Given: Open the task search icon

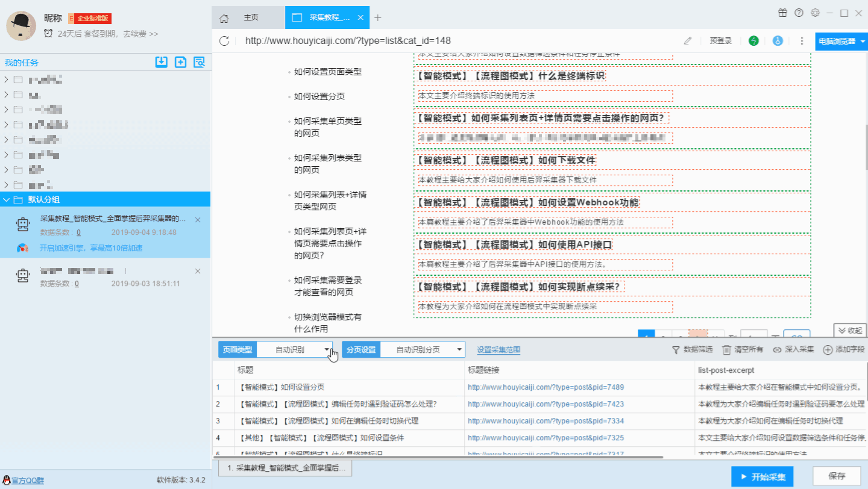Looking at the screenshot, I should (x=199, y=61).
